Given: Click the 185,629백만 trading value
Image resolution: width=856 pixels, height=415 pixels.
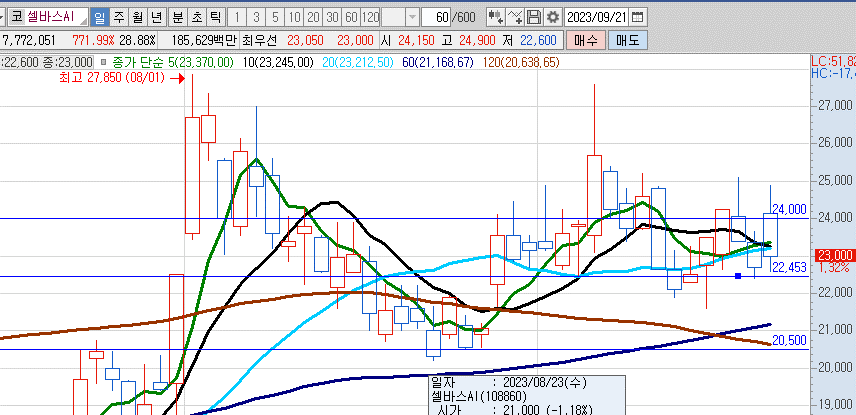Looking at the screenshot, I should tap(204, 40).
